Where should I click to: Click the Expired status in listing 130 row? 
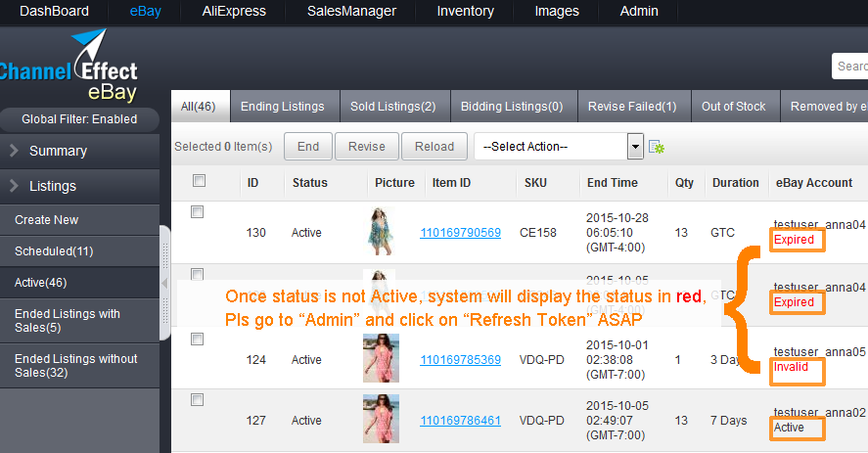coord(794,240)
